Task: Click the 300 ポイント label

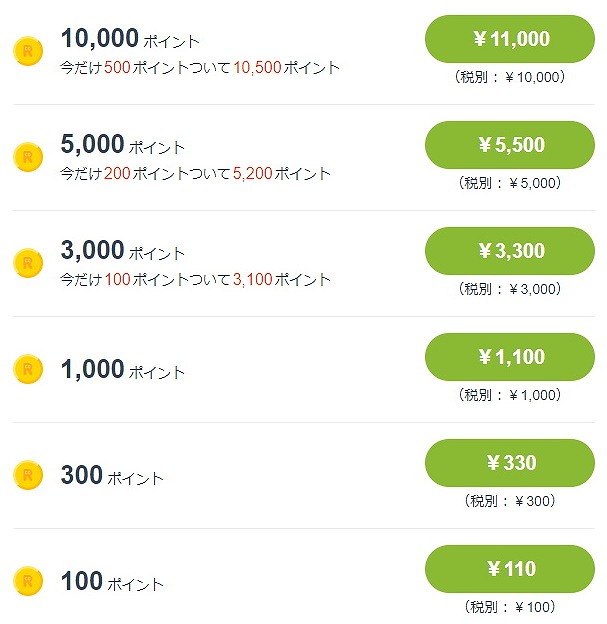Action: click(x=112, y=475)
